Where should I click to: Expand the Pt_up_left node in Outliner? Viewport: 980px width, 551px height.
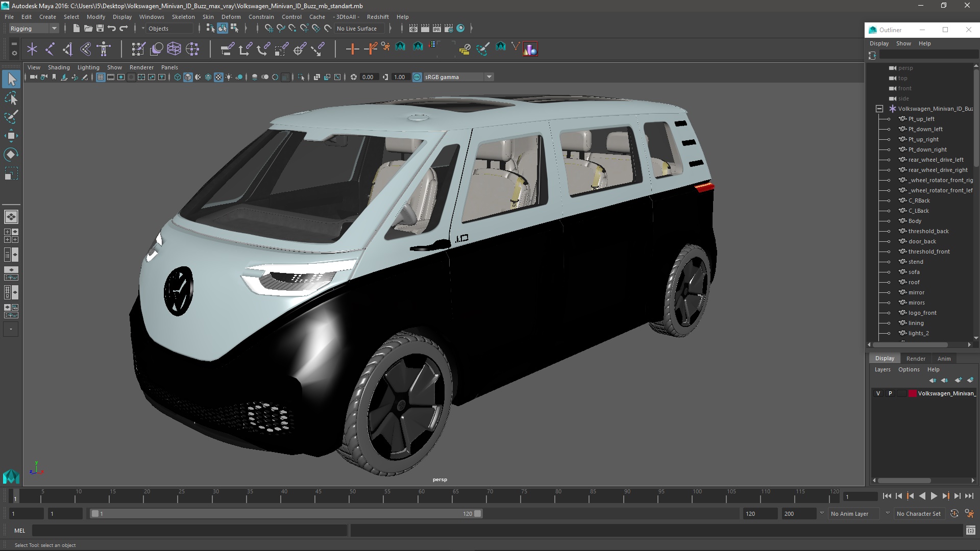888,119
